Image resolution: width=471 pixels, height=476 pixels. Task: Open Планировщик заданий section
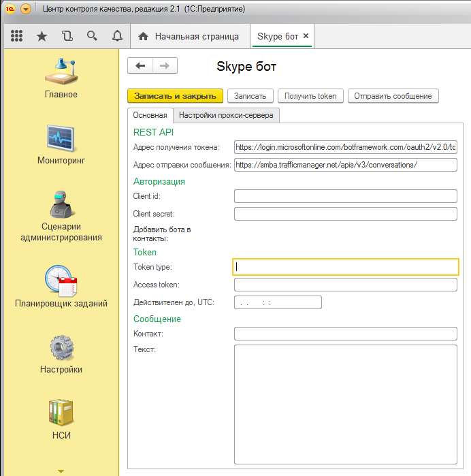tap(61, 286)
